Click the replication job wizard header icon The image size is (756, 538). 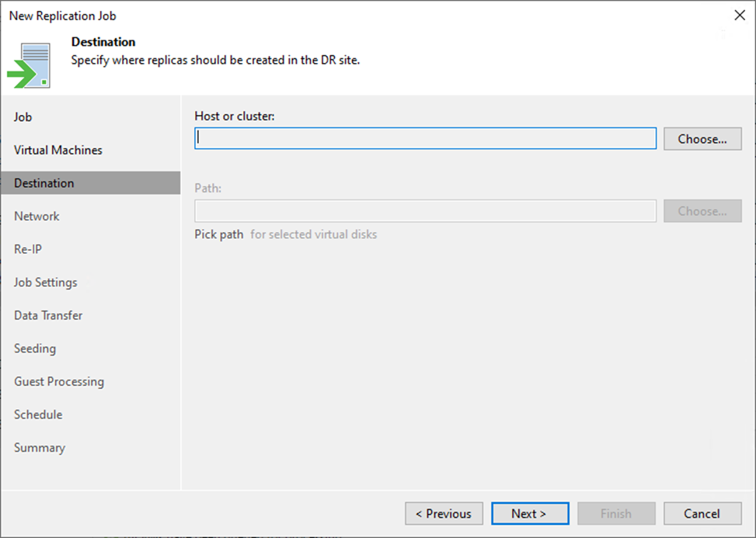(30, 65)
